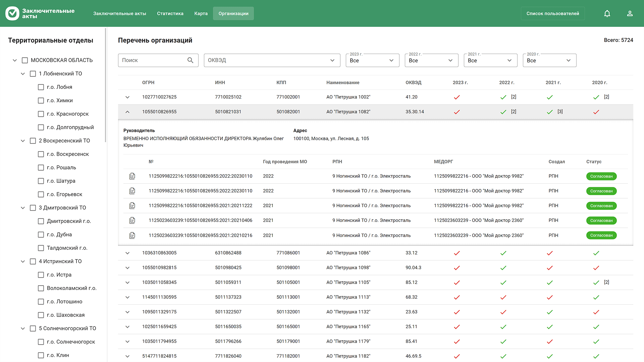Click the Список пользователей button
Screen dimensions: 644x362
click(553, 13)
